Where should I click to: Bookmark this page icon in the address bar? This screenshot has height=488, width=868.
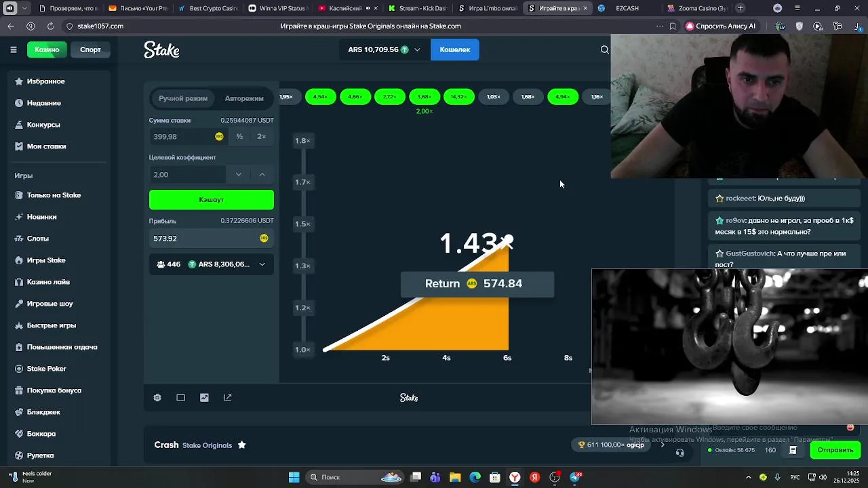pyautogui.click(x=673, y=26)
